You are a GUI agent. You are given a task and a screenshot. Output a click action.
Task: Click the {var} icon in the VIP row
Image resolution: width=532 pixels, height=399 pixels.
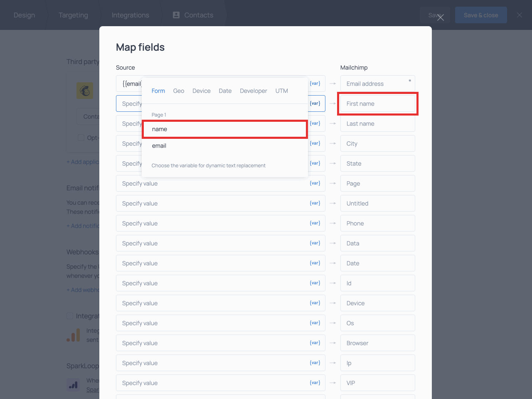315,383
